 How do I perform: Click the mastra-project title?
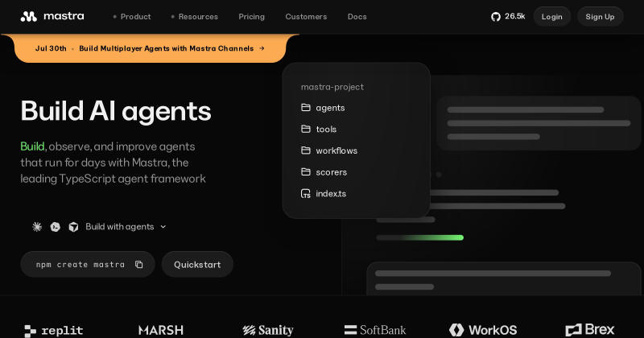pos(332,87)
